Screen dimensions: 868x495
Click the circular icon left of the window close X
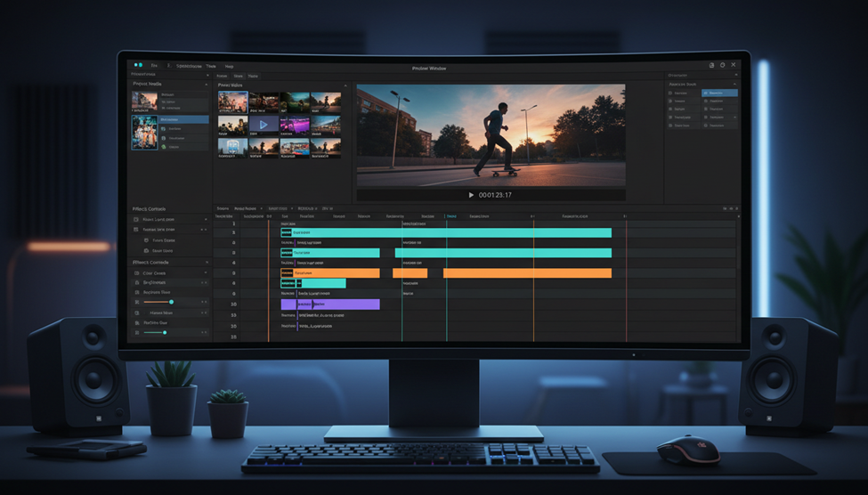click(x=722, y=65)
